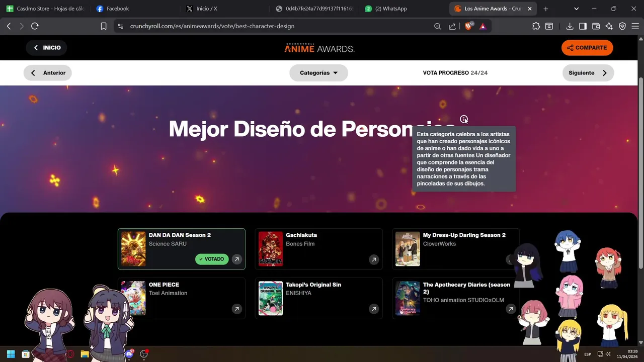Image resolution: width=644 pixels, height=362 pixels.
Task: Click the ONE PIECE title text
Action: coord(164,285)
